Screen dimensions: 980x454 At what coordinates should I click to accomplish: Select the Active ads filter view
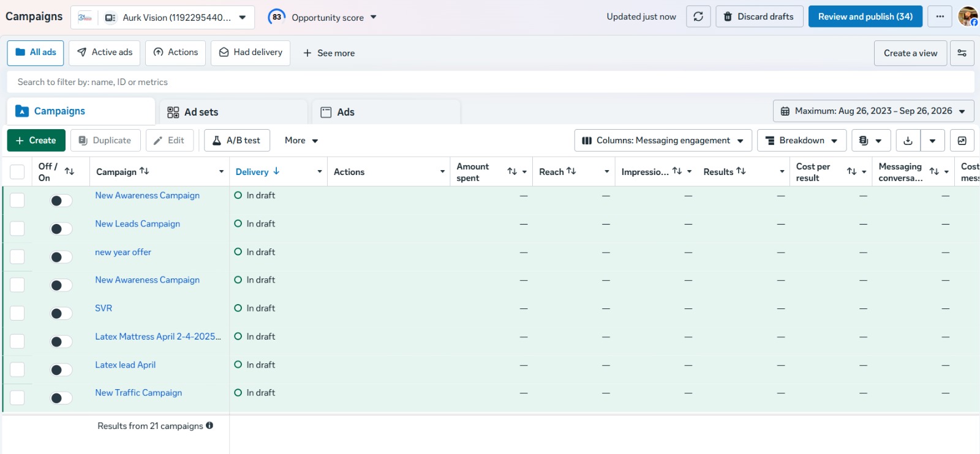pyautogui.click(x=105, y=53)
